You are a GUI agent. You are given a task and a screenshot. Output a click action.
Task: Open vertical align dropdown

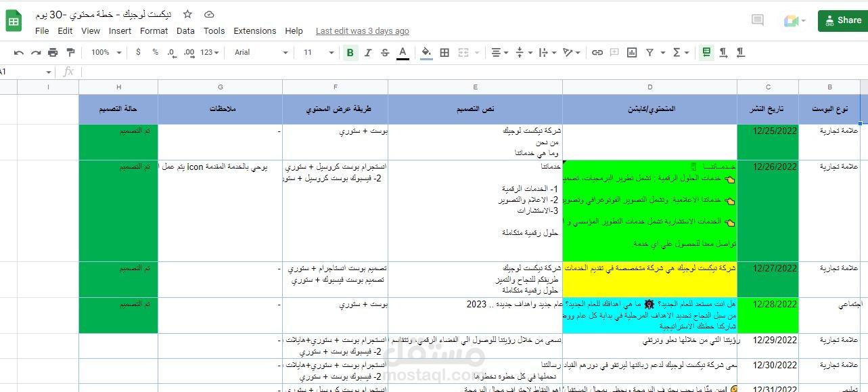pyautogui.click(x=524, y=52)
